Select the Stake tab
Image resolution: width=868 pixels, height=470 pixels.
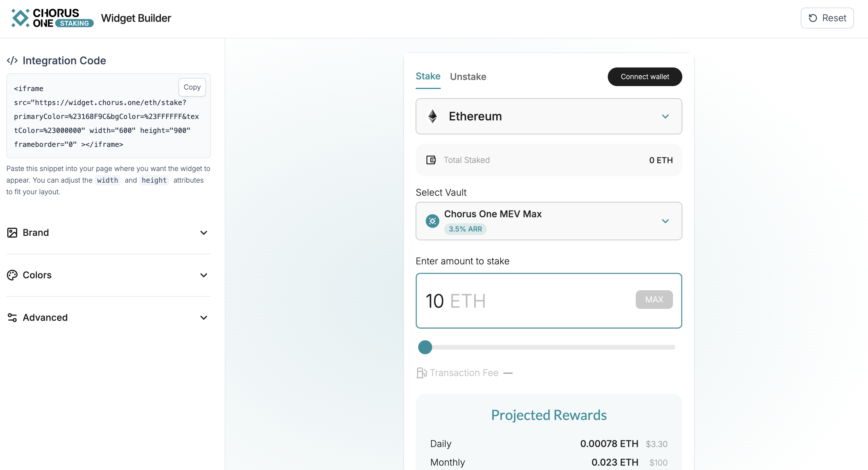428,76
